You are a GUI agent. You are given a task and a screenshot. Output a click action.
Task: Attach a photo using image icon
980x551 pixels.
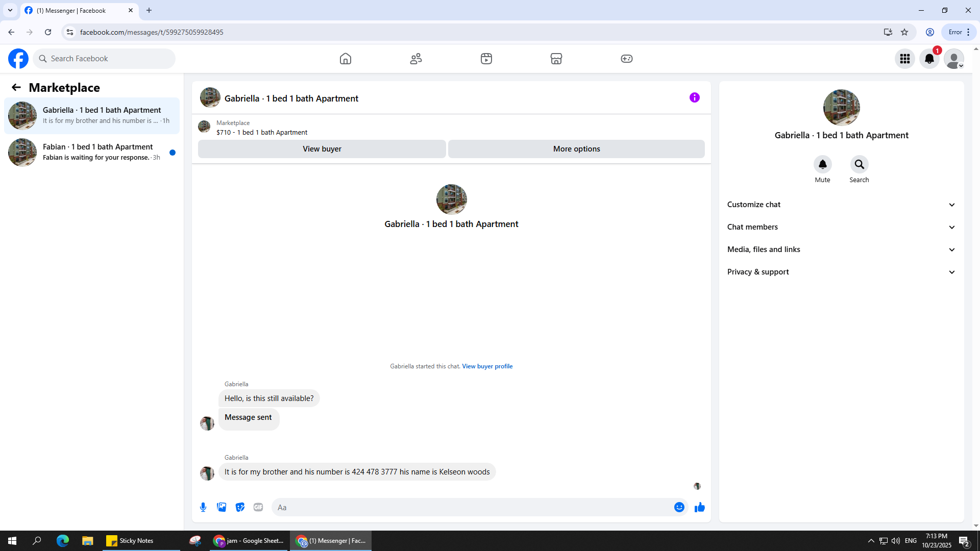222,507
